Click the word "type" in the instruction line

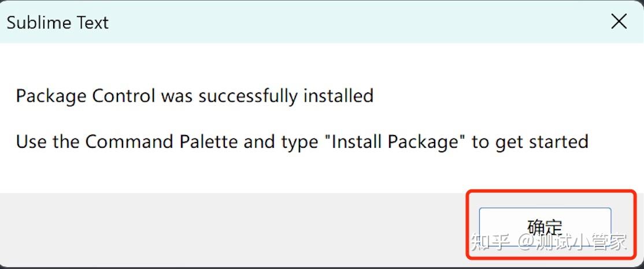(x=301, y=143)
